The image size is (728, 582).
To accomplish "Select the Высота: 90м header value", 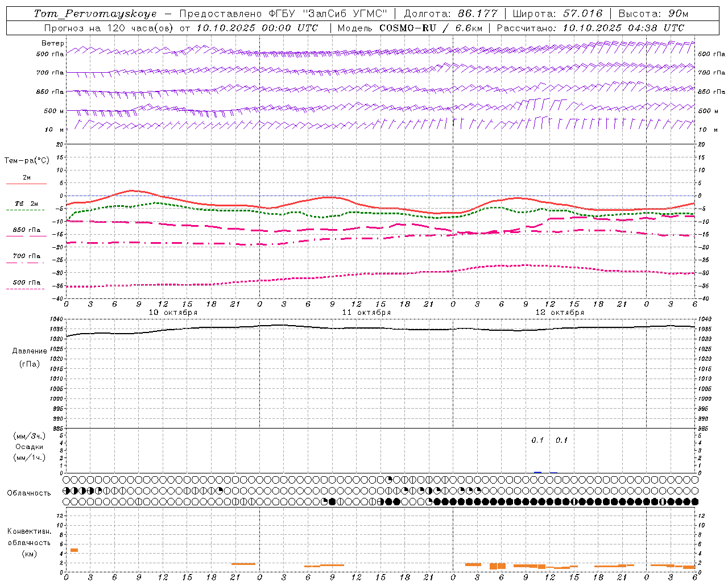I will coord(653,14).
